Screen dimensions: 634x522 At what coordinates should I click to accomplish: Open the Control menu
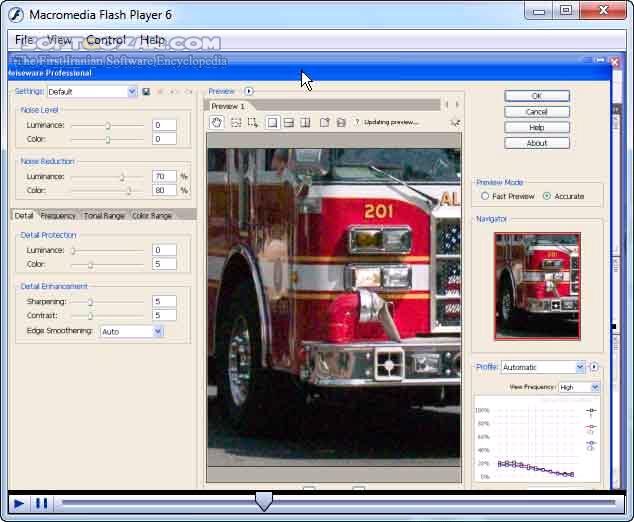(106, 40)
